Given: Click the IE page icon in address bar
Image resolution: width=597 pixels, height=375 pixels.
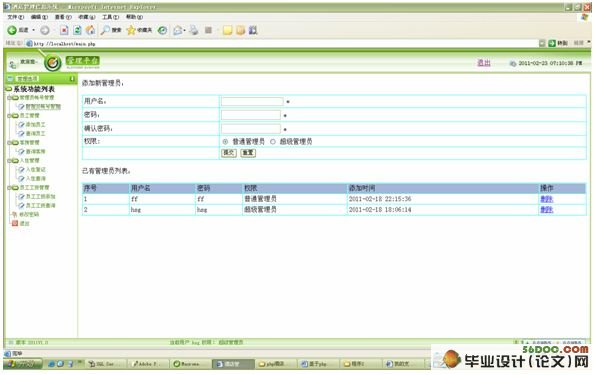Looking at the screenshot, I should tap(29, 43).
